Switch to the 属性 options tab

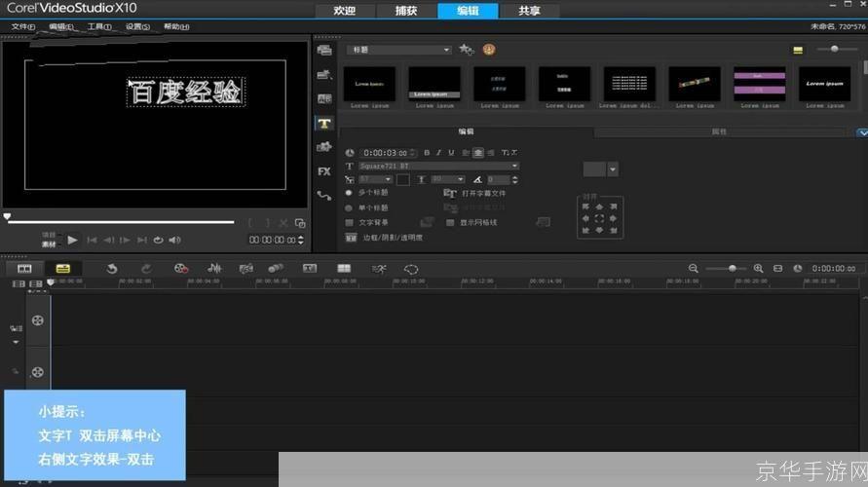719,131
